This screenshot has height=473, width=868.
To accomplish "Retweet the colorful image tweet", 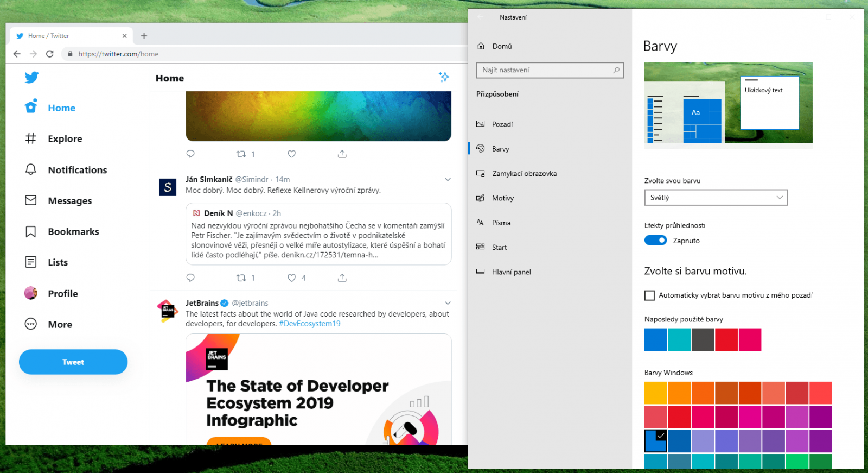I will point(241,154).
